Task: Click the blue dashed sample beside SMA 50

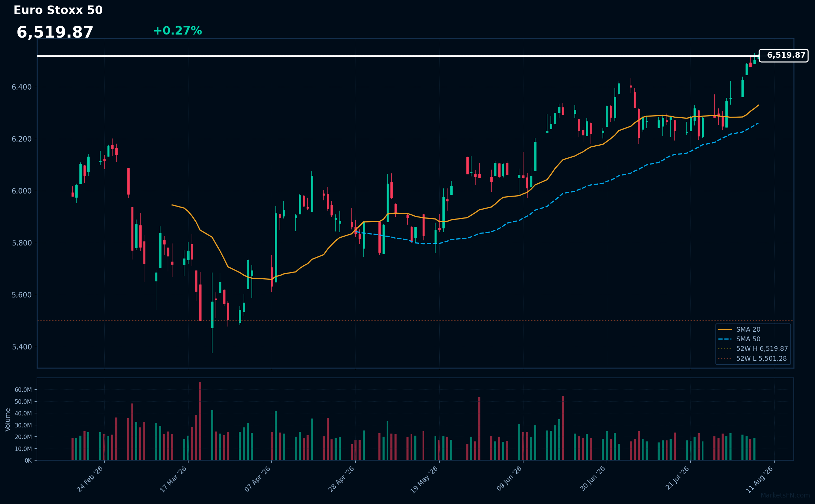Action: point(725,339)
